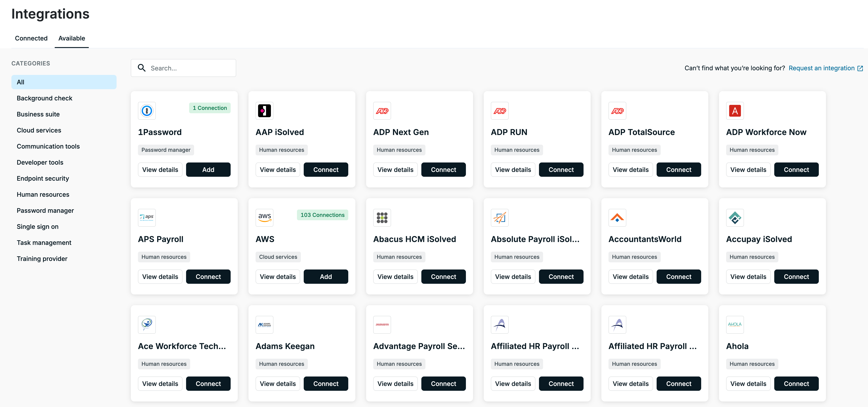The width and height of the screenshot is (868, 407).
Task: Click the AAP iSolved logo icon
Action: [x=264, y=111]
